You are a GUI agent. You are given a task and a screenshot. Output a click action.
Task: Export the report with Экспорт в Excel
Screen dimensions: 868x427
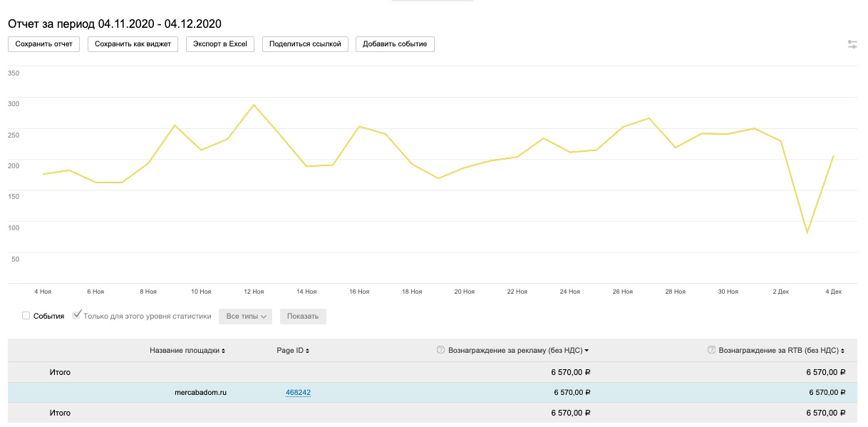(x=219, y=44)
